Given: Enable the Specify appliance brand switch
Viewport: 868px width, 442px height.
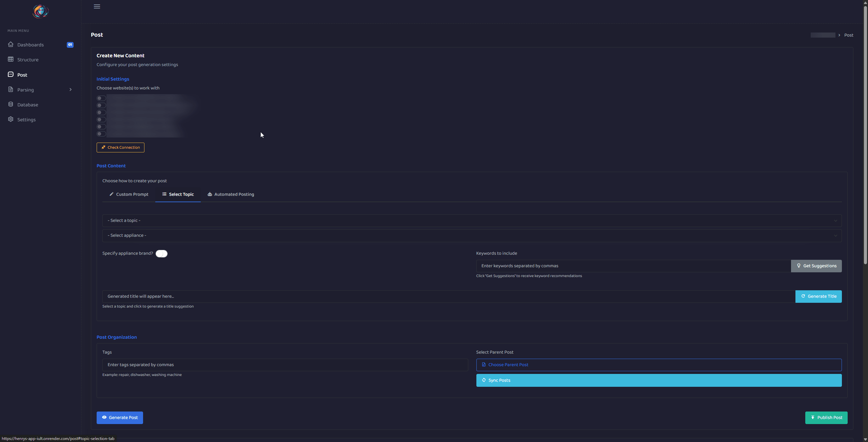Looking at the screenshot, I should [161, 254].
